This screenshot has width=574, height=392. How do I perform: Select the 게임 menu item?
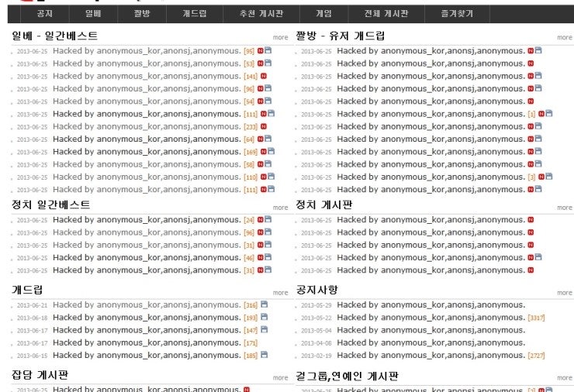tap(324, 13)
